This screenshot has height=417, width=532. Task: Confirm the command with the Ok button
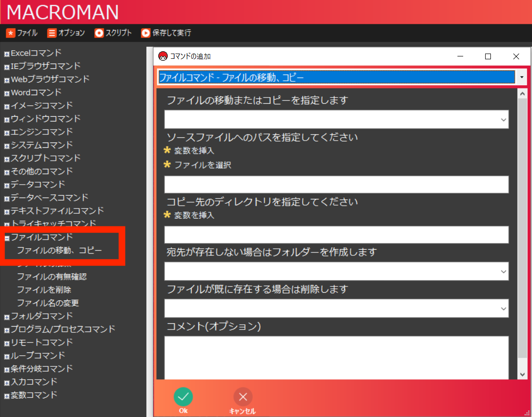(183, 401)
